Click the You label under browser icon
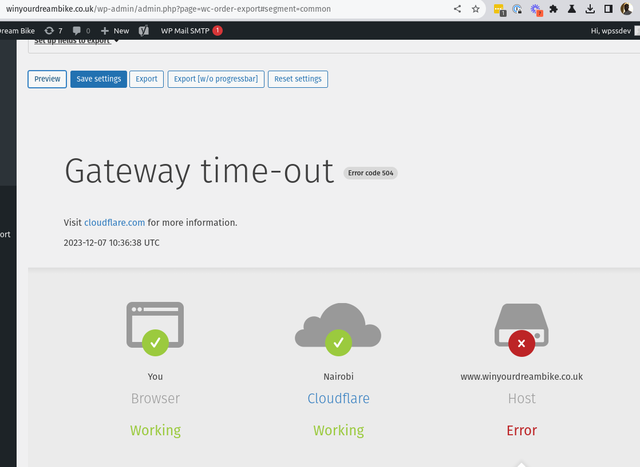This screenshot has height=467, width=640. [x=155, y=376]
